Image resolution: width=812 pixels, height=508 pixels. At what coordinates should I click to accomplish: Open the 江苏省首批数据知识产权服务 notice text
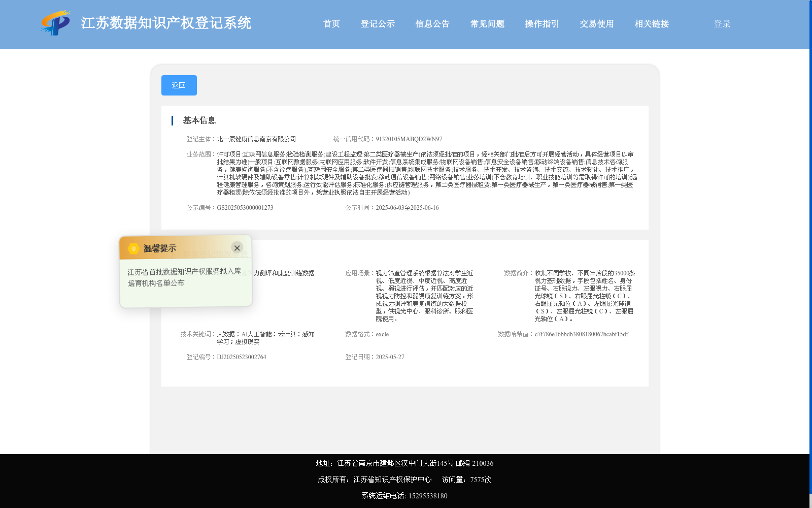(x=185, y=277)
